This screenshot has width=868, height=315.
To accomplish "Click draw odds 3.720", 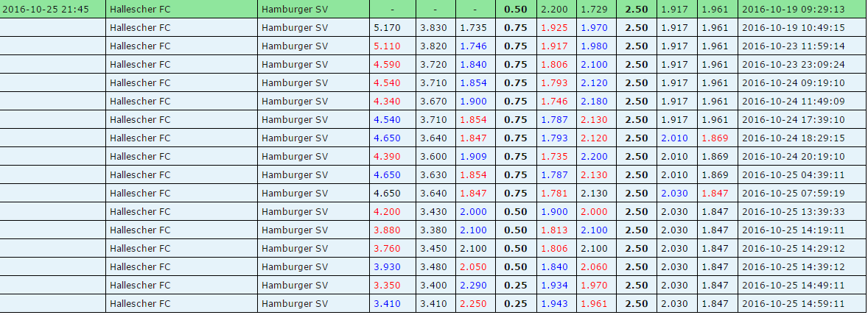I will pyautogui.click(x=433, y=64).
